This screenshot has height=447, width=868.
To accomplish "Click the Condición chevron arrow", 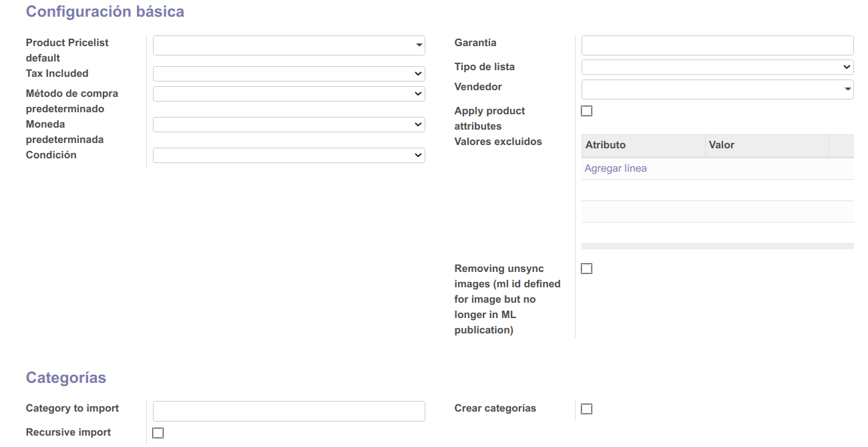I will [418, 155].
